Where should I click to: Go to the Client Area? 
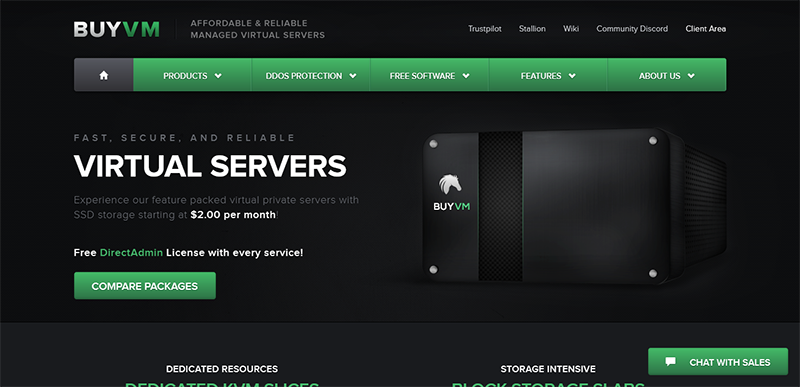pos(706,29)
